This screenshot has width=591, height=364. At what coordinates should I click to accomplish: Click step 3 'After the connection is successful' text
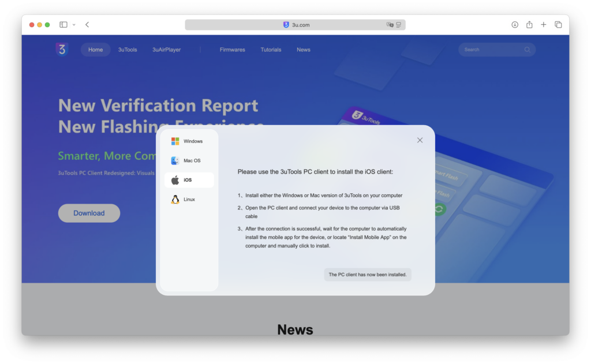coord(326,238)
